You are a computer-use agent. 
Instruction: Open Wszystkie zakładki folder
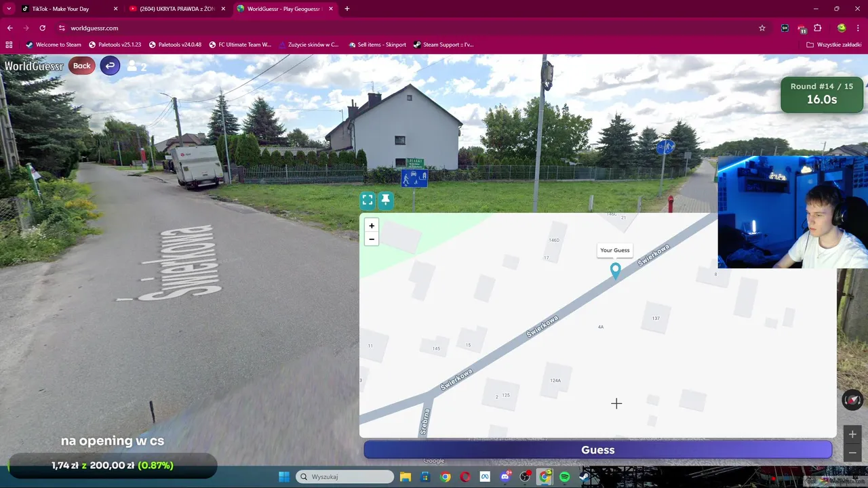[x=833, y=45]
